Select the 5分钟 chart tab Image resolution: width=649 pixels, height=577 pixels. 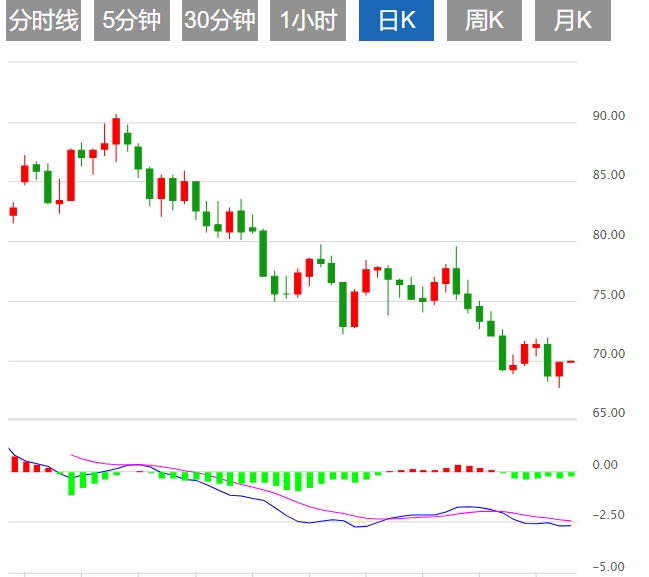pyautogui.click(x=131, y=21)
